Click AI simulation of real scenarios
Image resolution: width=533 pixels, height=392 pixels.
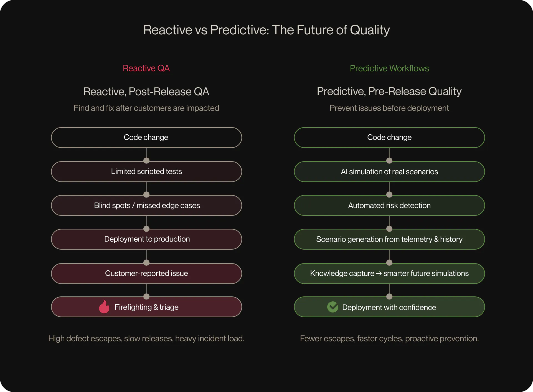[x=389, y=172]
